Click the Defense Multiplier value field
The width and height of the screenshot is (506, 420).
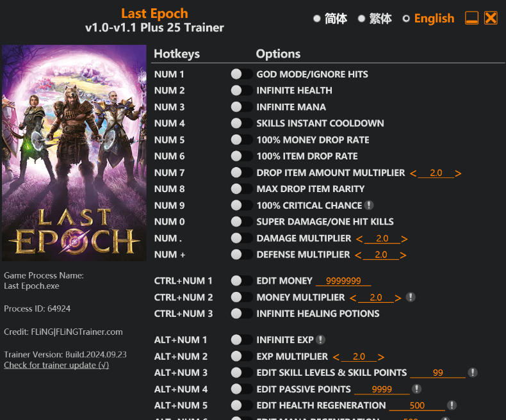tap(381, 255)
